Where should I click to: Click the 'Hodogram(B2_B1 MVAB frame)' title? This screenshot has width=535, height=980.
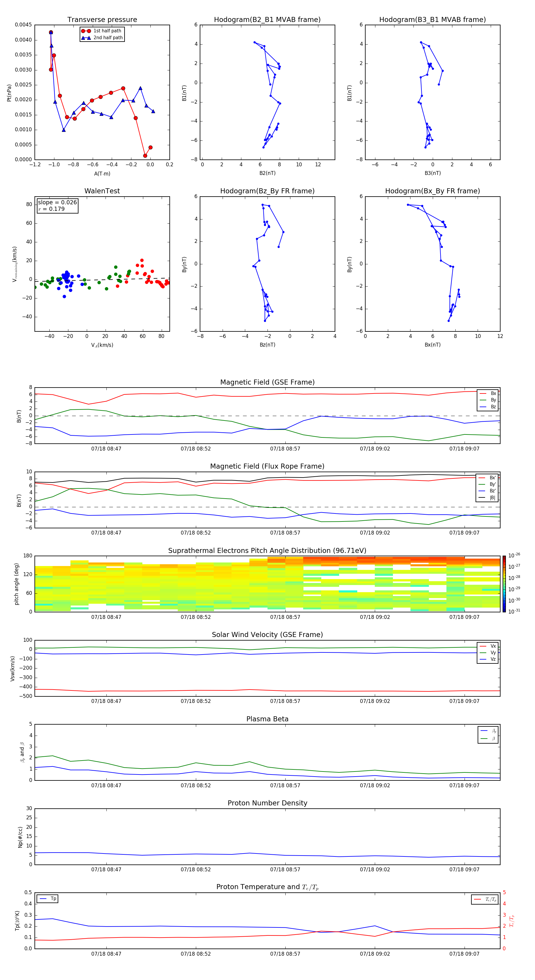pyautogui.click(x=267, y=20)
